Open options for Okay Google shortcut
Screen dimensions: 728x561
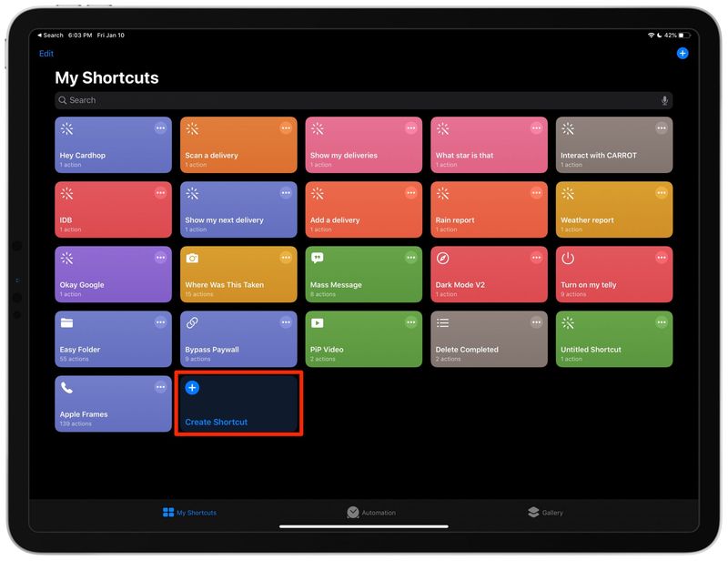coord(160,258)
